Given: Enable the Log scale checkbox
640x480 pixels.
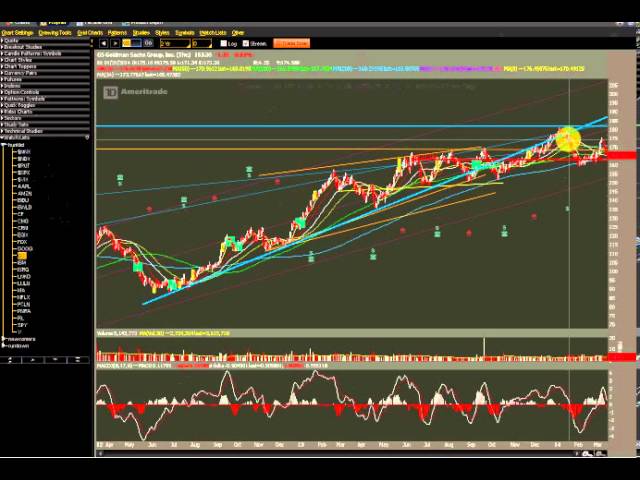Looking at the screenshot, I should 223,43.
